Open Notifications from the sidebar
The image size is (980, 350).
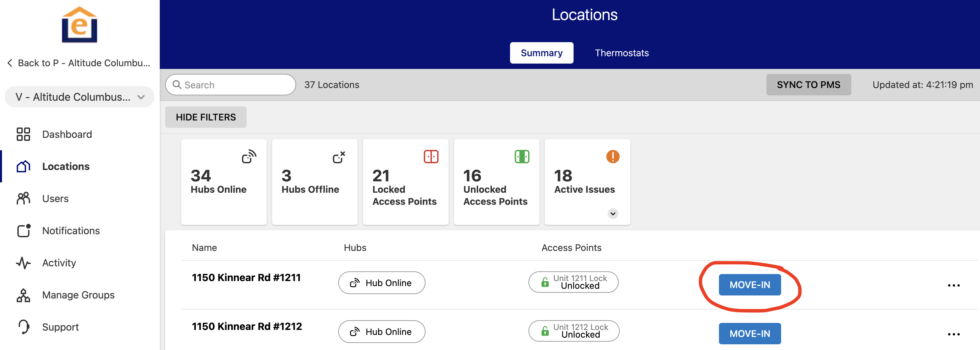click(71, 231)
